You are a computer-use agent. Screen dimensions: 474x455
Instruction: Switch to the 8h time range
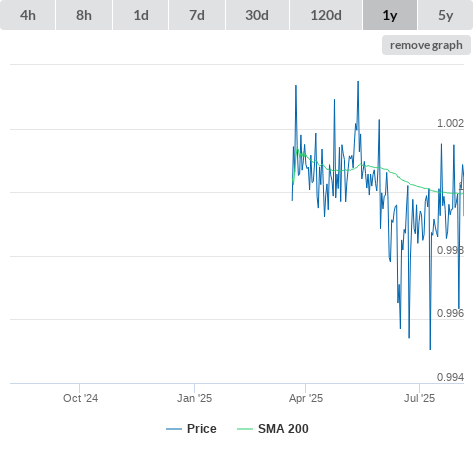[84, 15]
